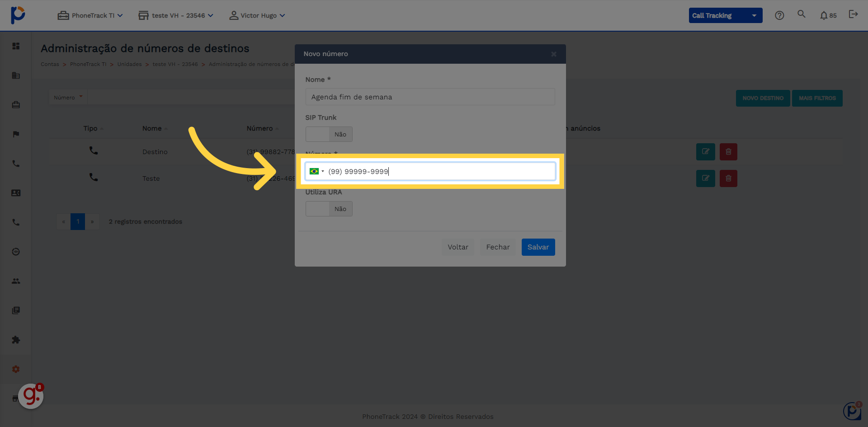Image resolution: width=868 pixels, height=427 pixels.
Task: Open the PhoneTrack support bubble icon
Action: click(852, 411)
